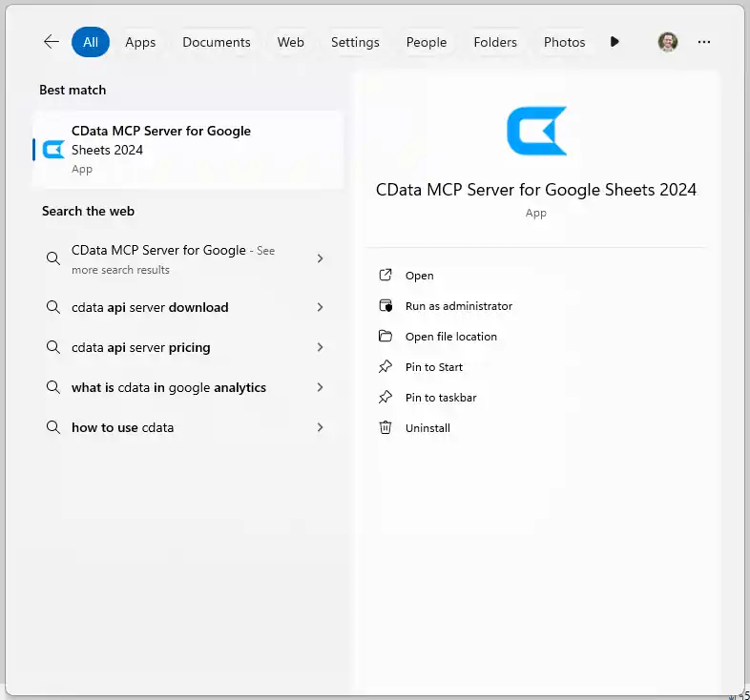Click the back arrow icon
750x700 pixels.
tap(52, 42)
